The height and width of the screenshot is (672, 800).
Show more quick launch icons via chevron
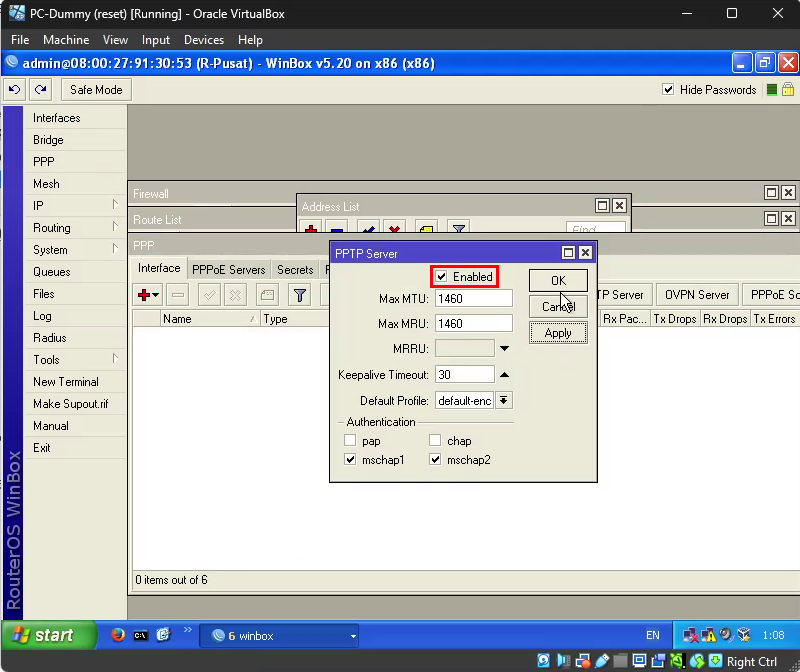coord(187,630)
